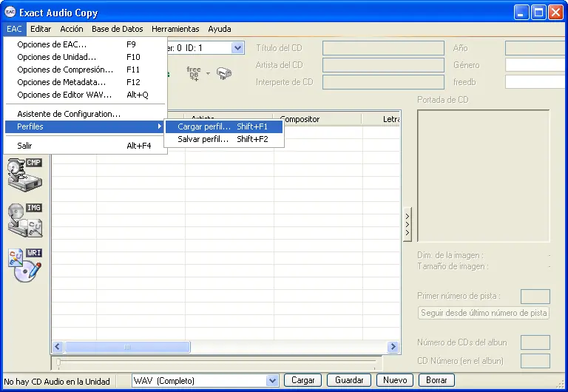Click the WRI write CD icon
568x392 pixels.
[x=25, y=266]
